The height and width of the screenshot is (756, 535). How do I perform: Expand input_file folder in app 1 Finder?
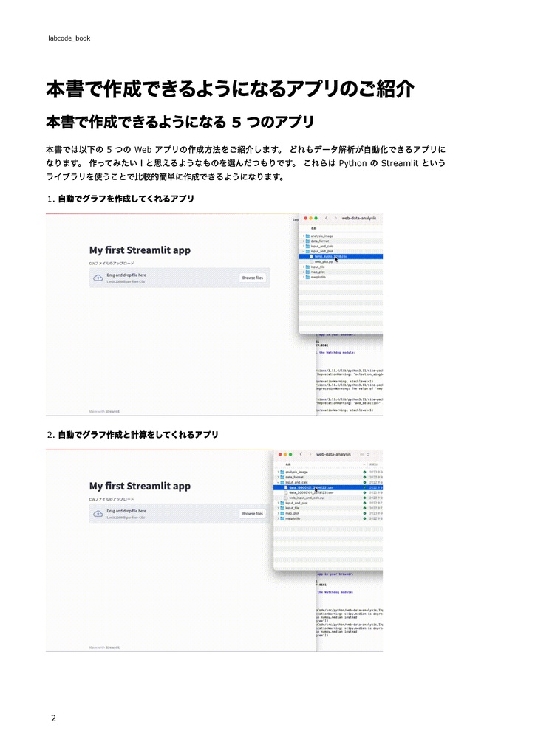coord(304,267)
